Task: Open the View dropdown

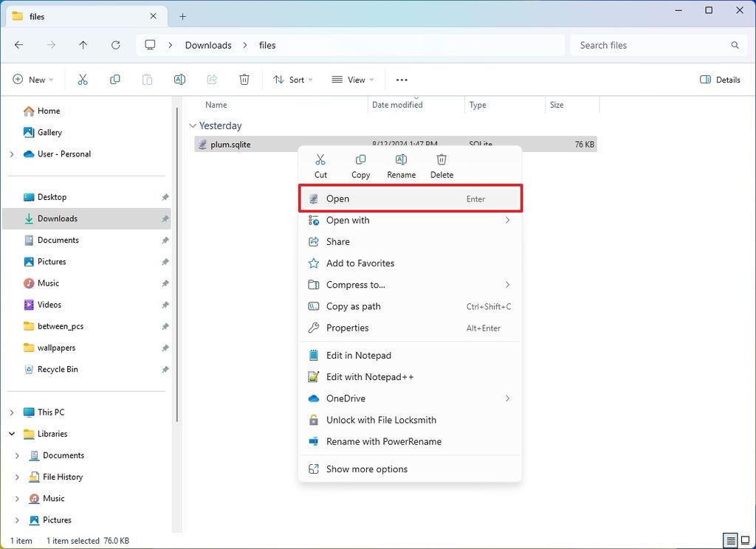Action: (x=353, y=79)
